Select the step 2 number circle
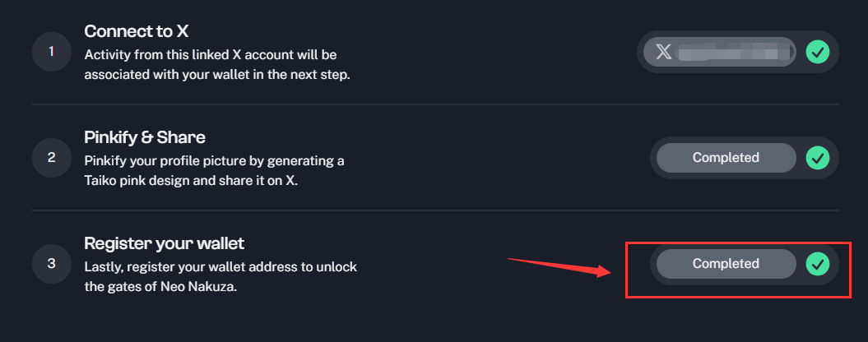The width and height of the screenshot is (868, 342). 52,158
